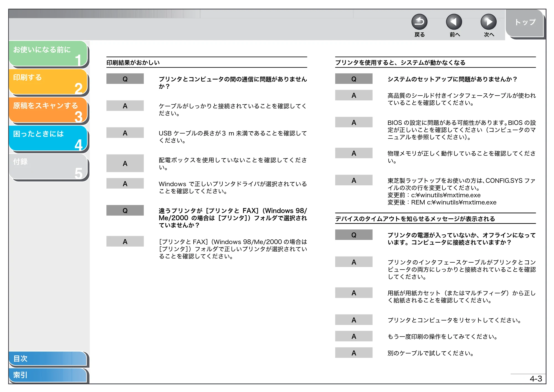The width and height of the screenshot is (554, 392).
Task: Select heading 印刷結果がおかしい
Action: tap(133, 63)
